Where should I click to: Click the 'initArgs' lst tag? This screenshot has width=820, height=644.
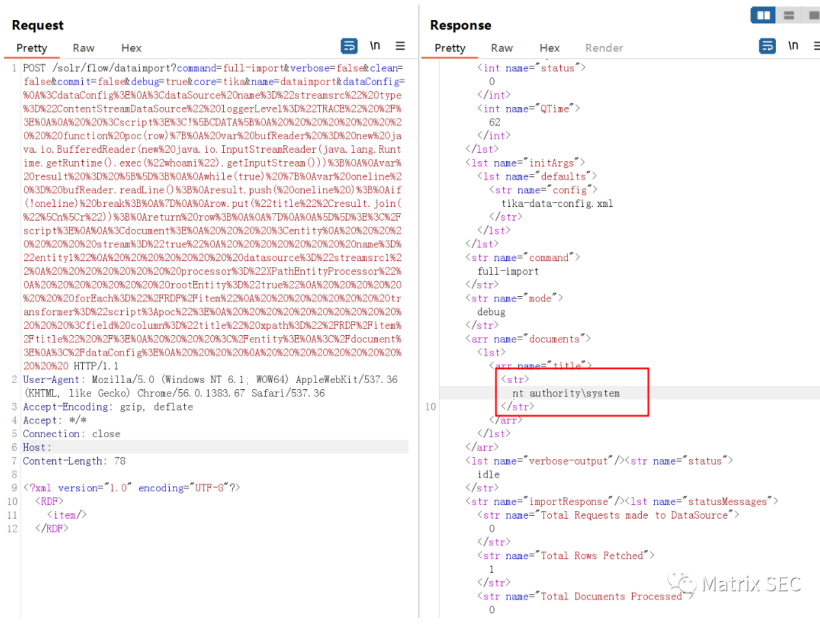click(525, 163)
